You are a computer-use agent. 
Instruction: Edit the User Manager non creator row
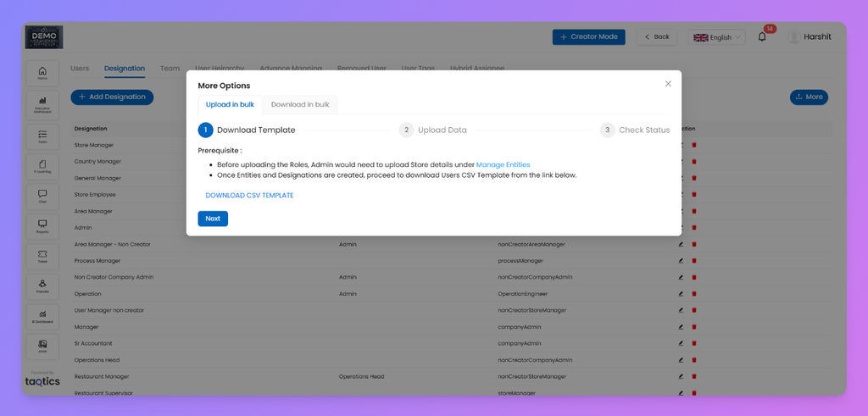pos(681,310)
